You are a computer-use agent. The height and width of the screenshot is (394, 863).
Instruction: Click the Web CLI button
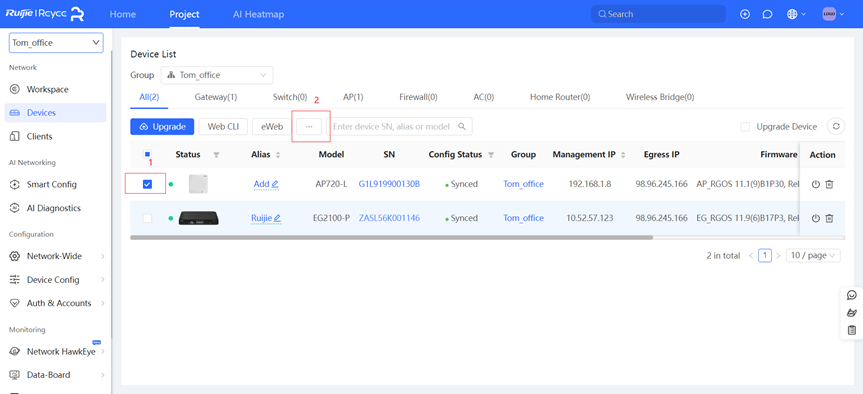223,127
